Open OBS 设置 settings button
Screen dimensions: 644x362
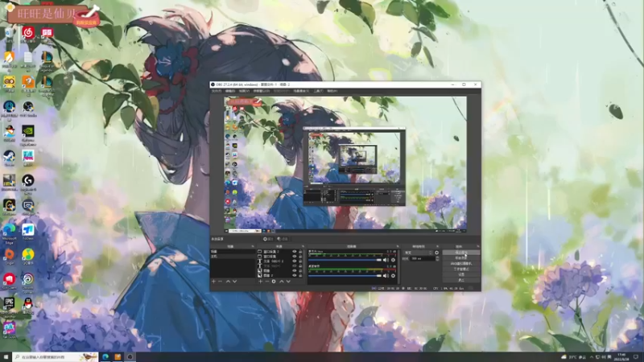461,274
